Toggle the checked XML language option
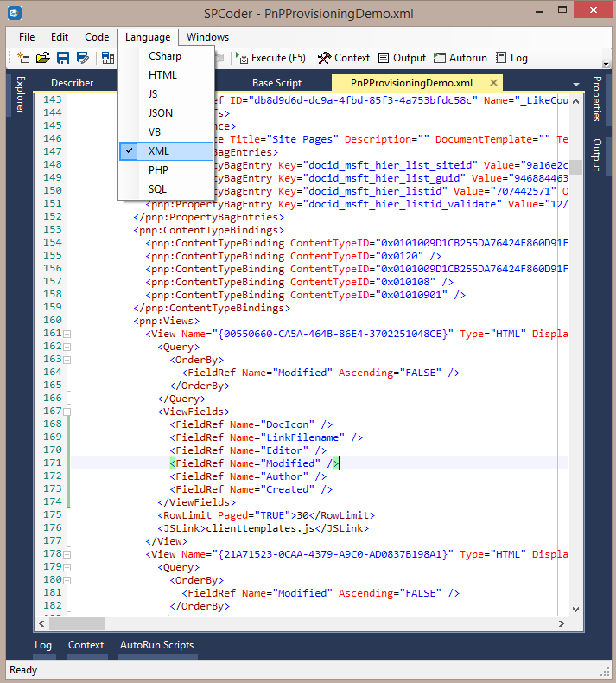Image resolution: width=616 pixels, height=683 pixels. [x=166, y=151]
